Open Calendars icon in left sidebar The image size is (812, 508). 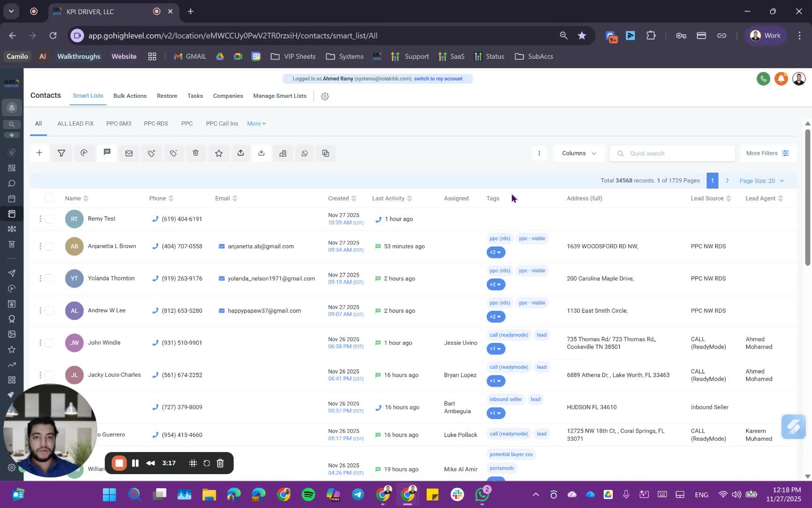pyautogui.click(x=12, y=198)
